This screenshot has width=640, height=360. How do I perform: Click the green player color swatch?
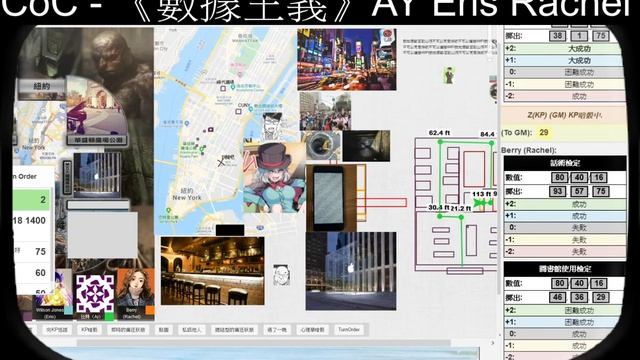pyautogui.click(x=109, y=316)
